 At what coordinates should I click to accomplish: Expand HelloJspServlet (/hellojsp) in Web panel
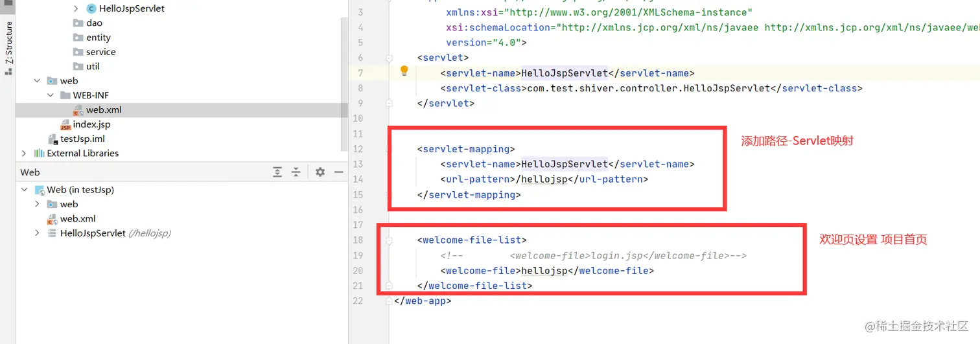click(x=37, y=233)
